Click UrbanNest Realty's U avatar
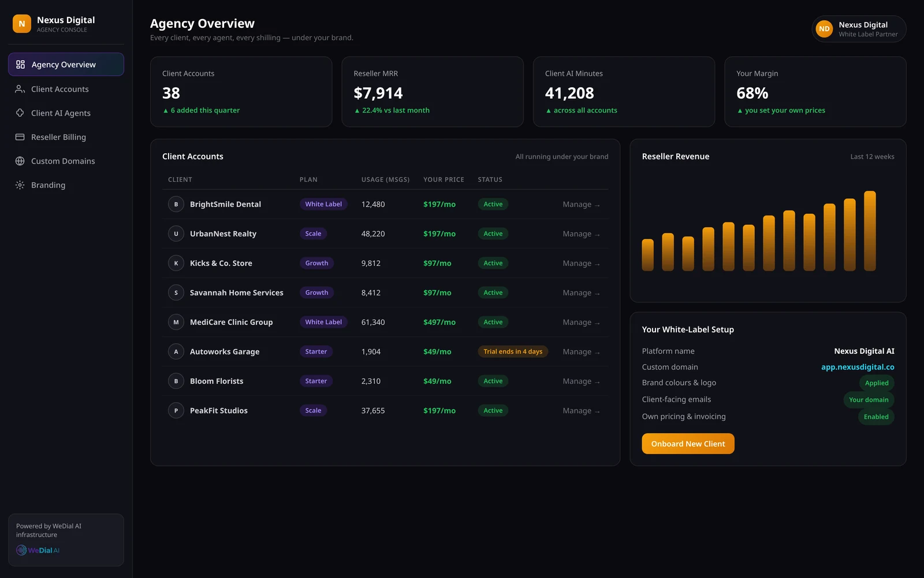This screenshot has width=924, height=578. point(176,234)
